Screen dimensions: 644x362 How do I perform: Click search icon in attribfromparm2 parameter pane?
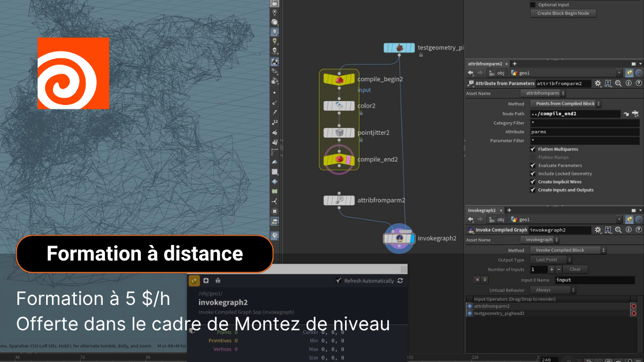pyautogui.click(x=618, y=84)
